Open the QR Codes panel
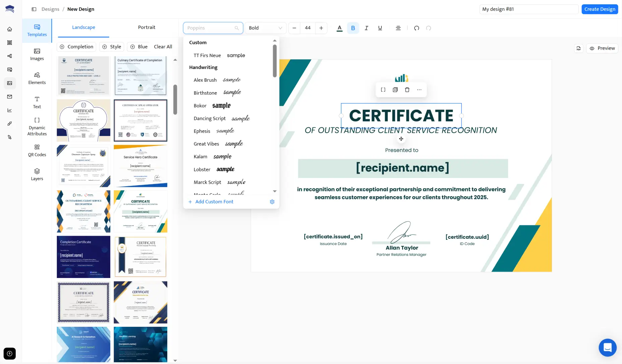 (37, 150)
